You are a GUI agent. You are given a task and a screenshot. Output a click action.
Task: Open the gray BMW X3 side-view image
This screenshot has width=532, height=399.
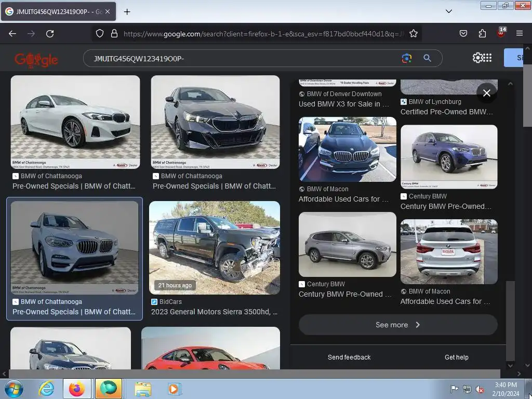pos(348,244)
